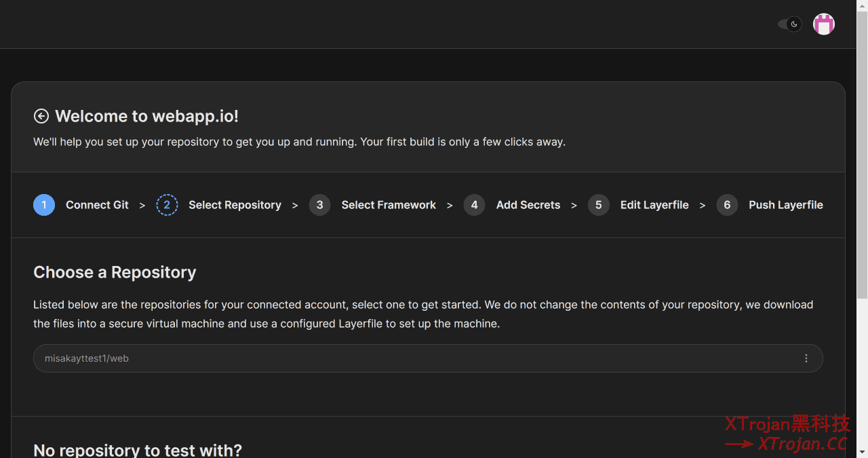Viewport: 868px width, 458px height.
Task: Click step number 6 circle
Action: point(727,205)
